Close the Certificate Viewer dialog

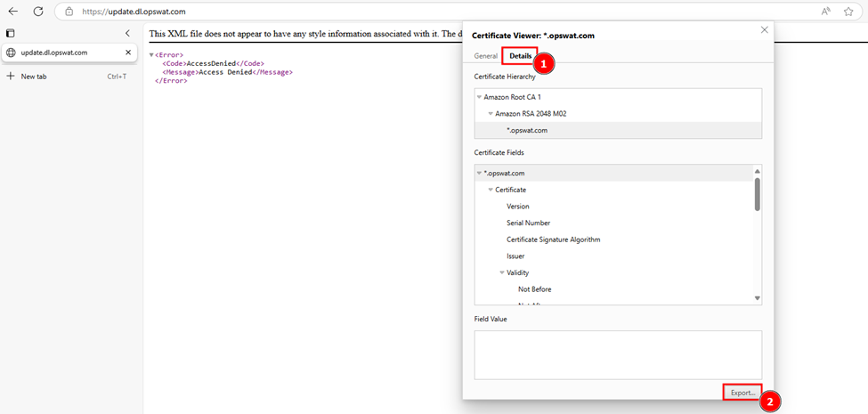point(765,30)
